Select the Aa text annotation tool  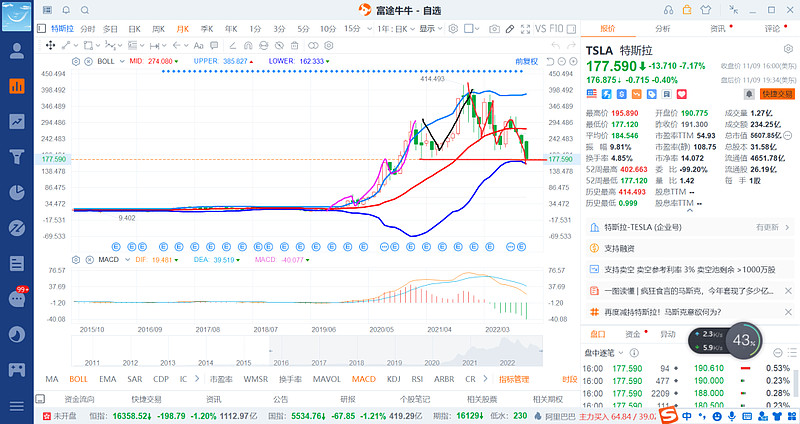point(198,45)
